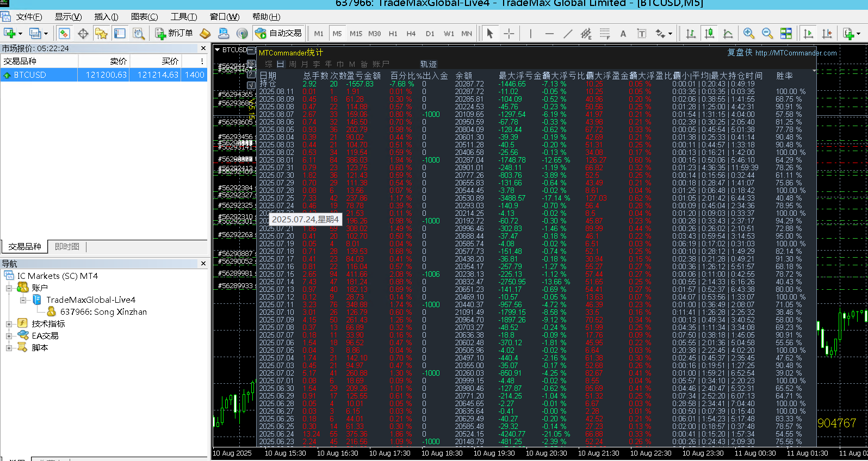Collapse the 账户 accounts tree node
This screenshot has height=461, width=868.
tap(9, 288)
